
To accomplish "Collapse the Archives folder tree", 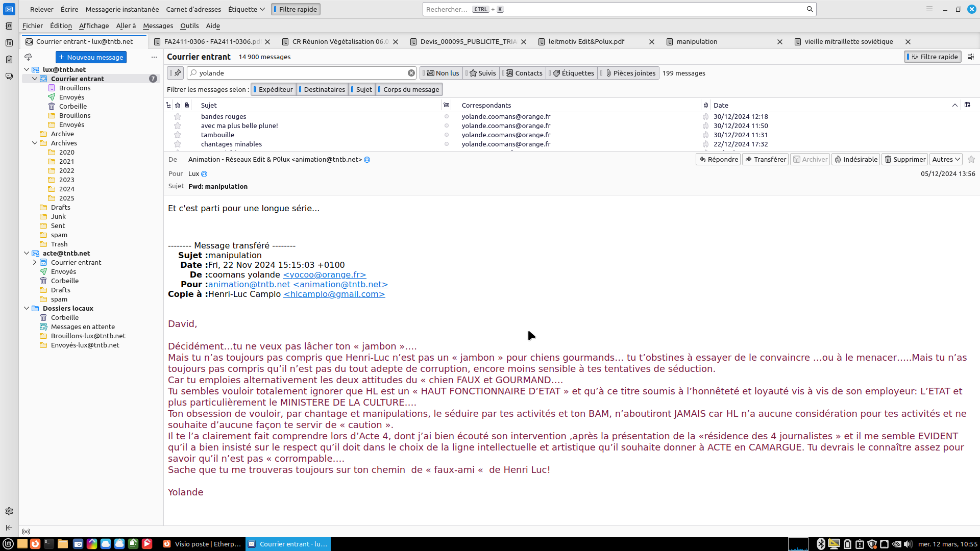I will click(35, 143).
